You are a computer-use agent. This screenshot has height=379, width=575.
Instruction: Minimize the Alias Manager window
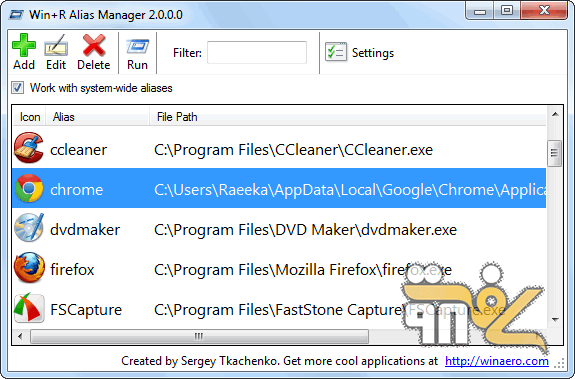480,11
